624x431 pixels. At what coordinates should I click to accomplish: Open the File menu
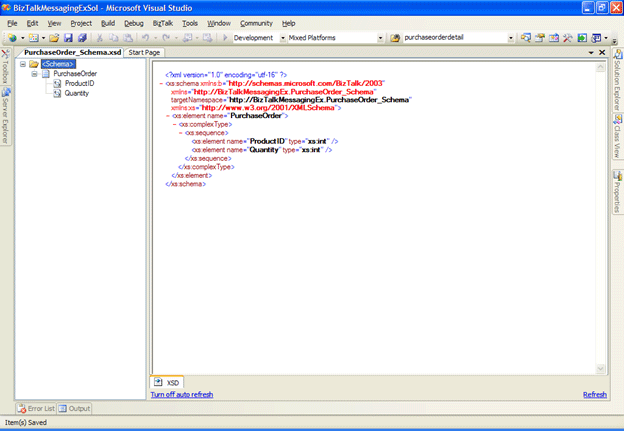12,23
